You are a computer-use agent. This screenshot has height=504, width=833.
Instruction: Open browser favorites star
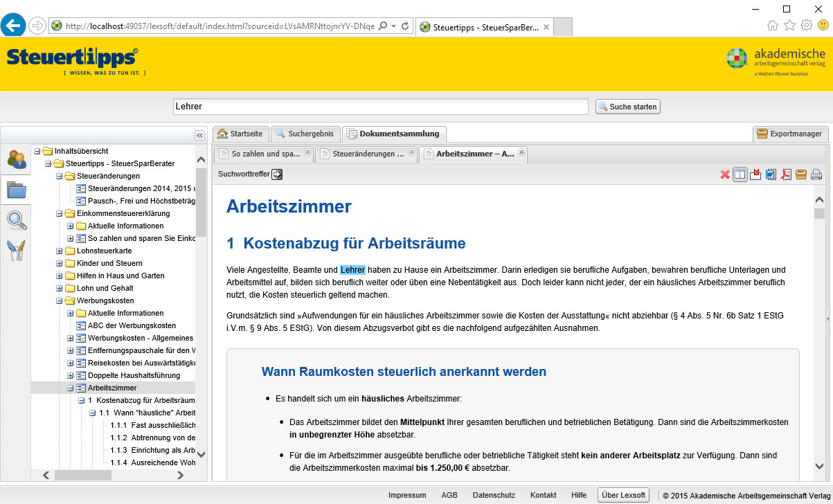(789, 26)
